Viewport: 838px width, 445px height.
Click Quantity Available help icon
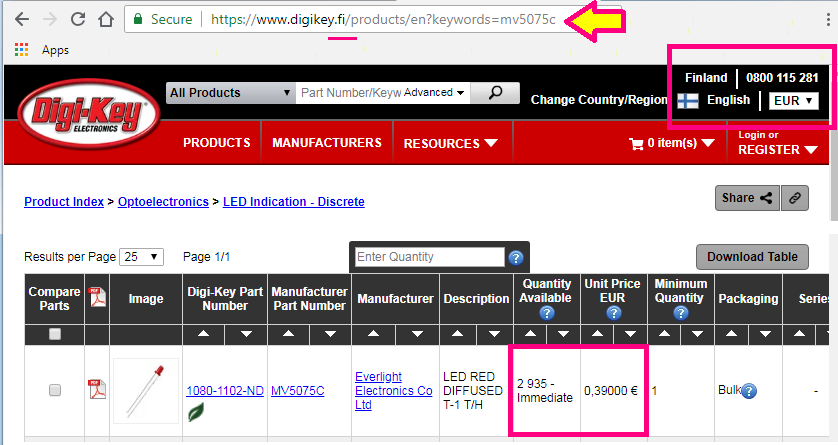click(546, 313)
